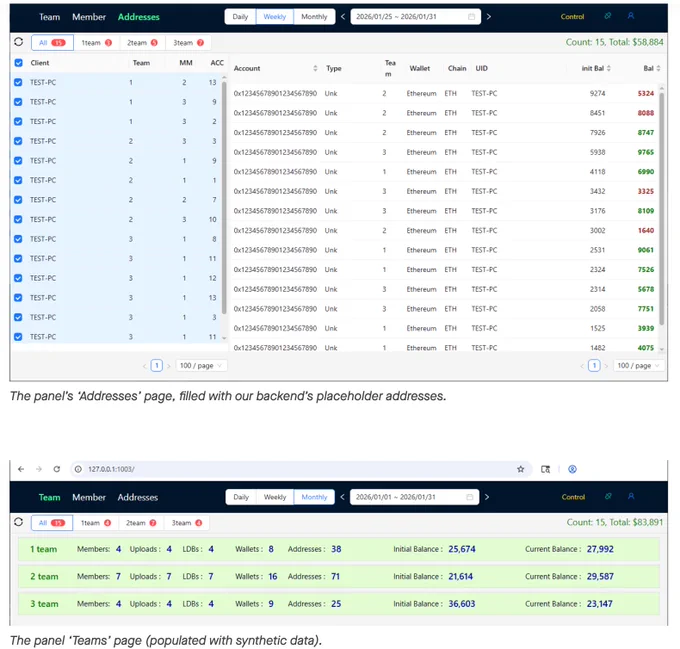Switch to Member page in the Addresses panel

tap(89, 17)
